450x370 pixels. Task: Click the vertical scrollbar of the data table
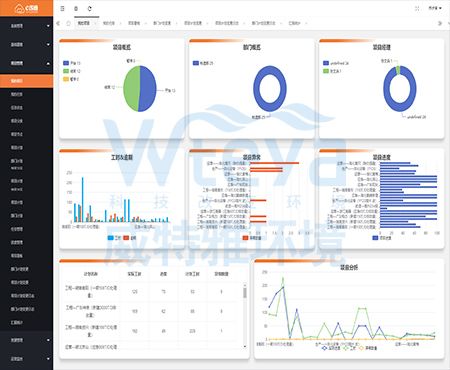click(245, 315)
